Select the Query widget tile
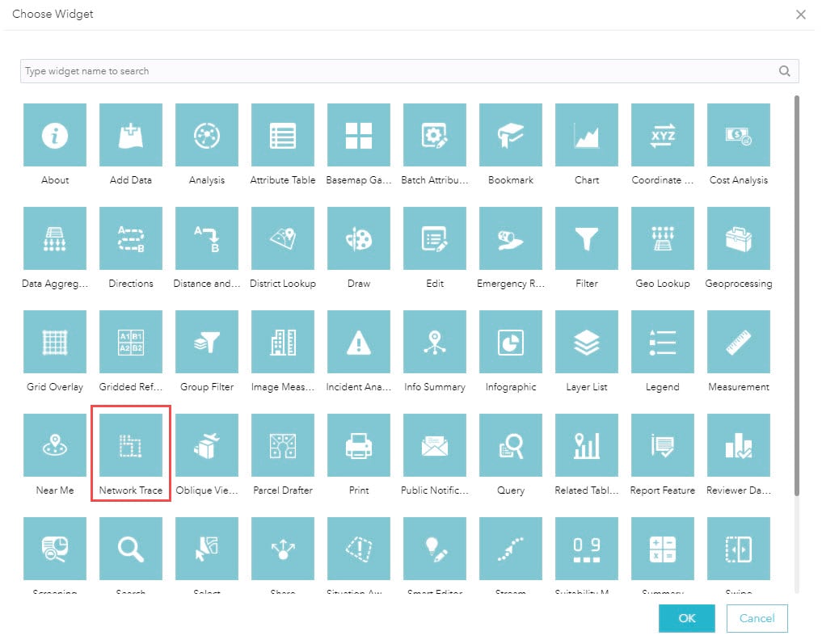Viewport: 822px width, 644px height. (511, 445)
